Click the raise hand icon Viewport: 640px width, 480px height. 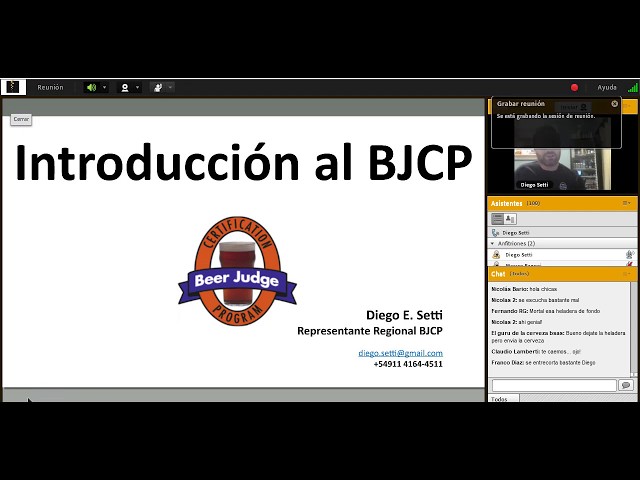[158, 87]
